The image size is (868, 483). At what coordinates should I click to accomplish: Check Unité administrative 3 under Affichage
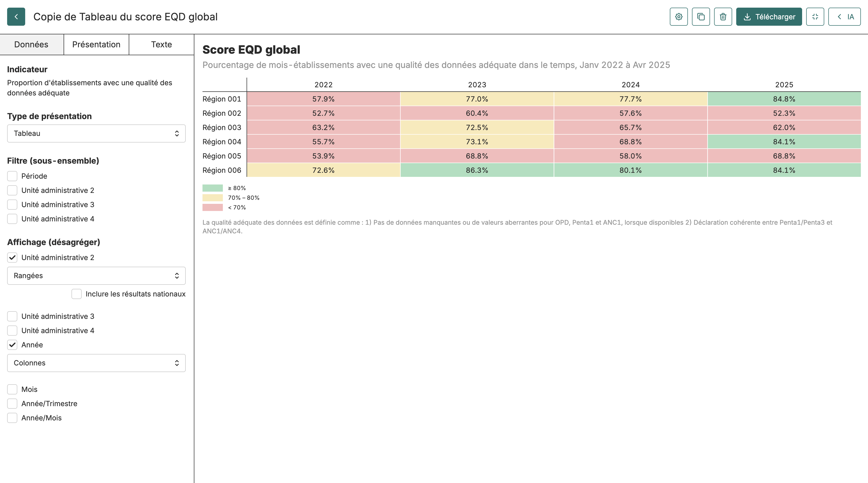click(12, 316)
